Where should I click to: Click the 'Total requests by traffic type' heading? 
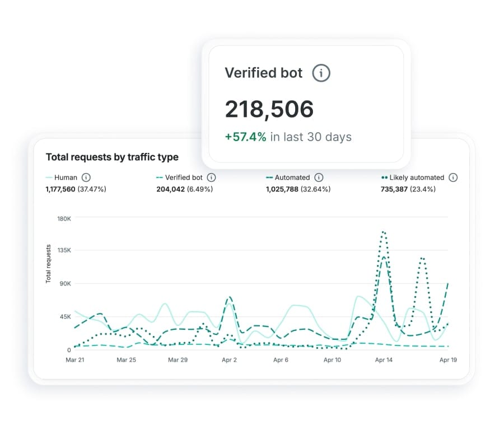tap(112, 157)
